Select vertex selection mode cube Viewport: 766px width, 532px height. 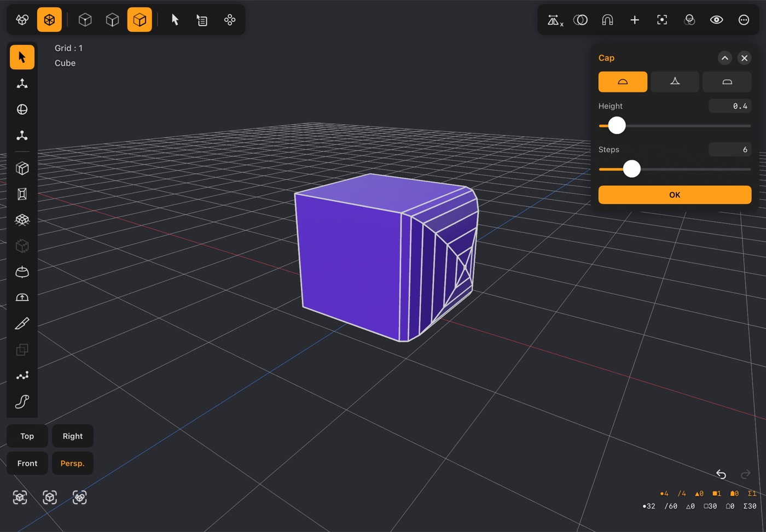(85, 20)
